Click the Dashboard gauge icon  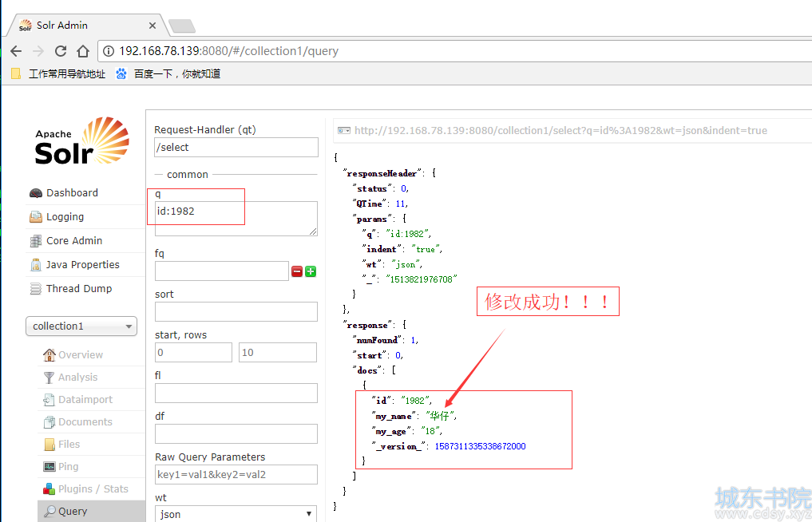coord(36,193)
